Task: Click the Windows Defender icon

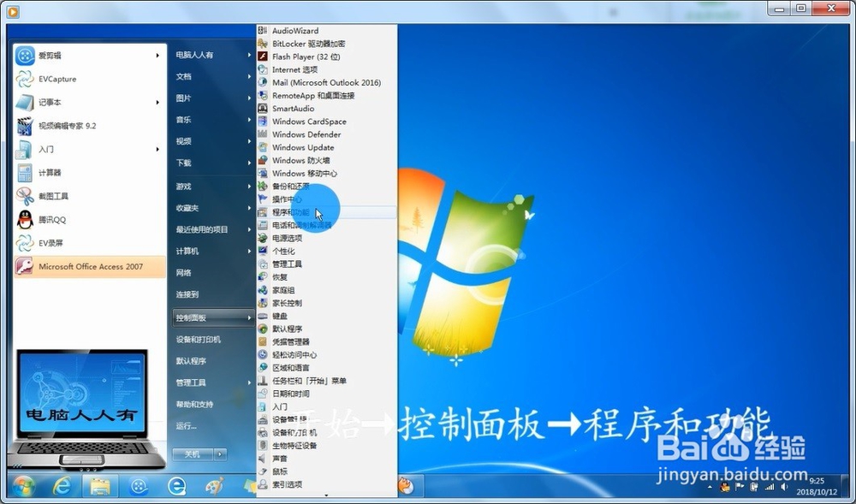Action: (263, 134)
